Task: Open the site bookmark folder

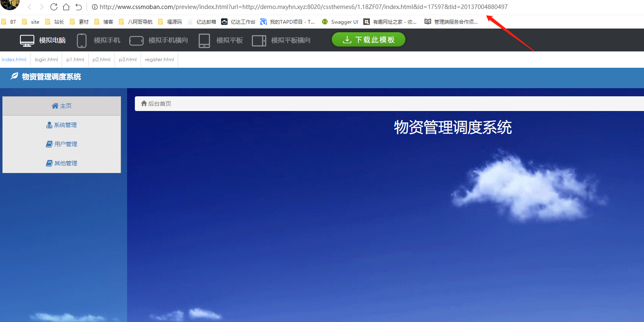Action: click(x=31, y=22)
